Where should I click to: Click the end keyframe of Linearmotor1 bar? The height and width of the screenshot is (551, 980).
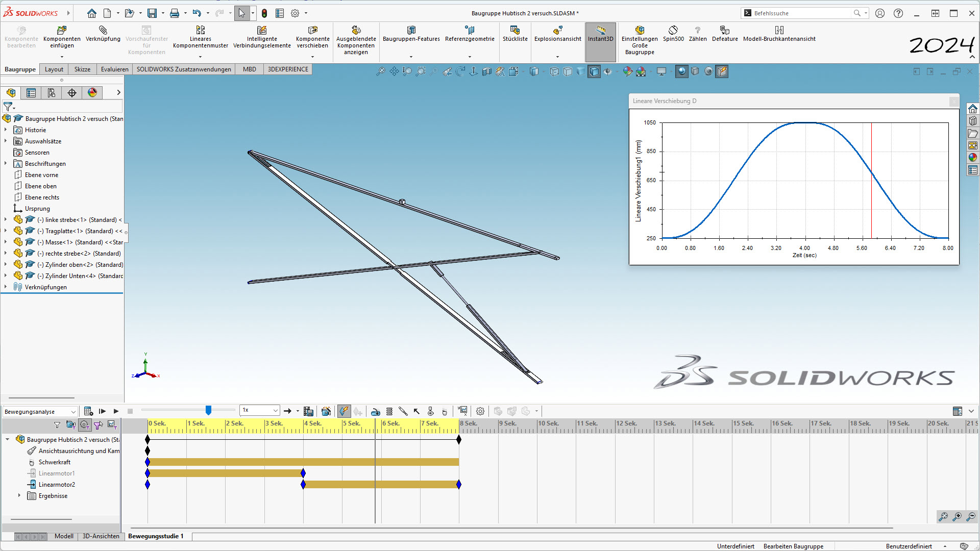(x=303, y=473)
